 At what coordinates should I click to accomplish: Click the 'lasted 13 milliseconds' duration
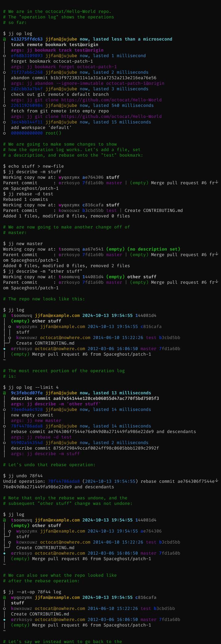(x=122, y=393)
